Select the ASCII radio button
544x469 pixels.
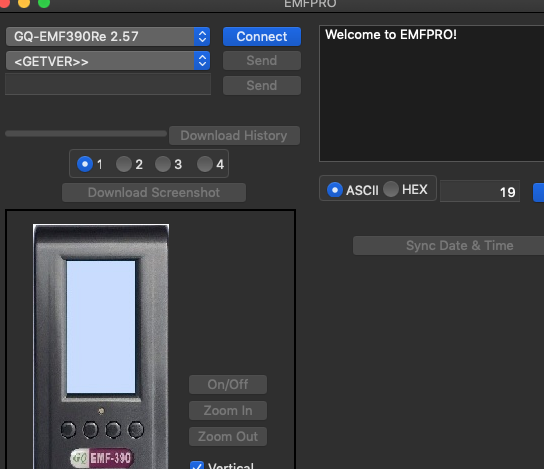(x=335, y=190)
